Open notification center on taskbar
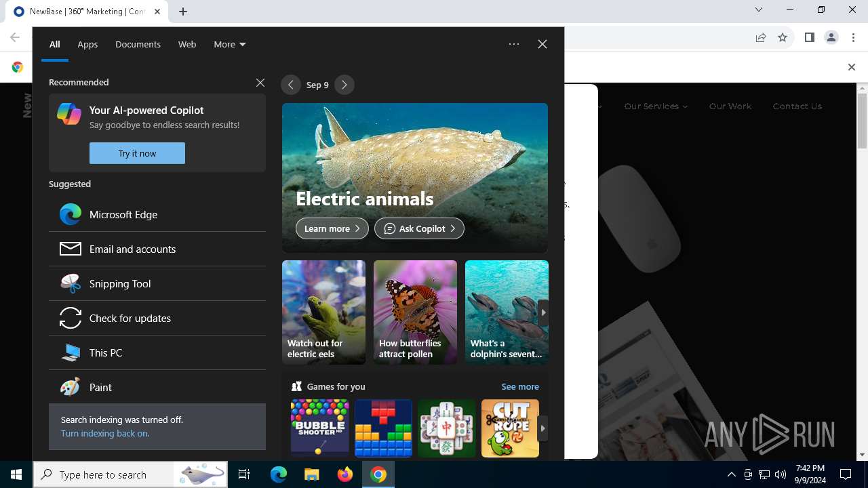This screenshot has height=488, width=868. tap(846, 474)
